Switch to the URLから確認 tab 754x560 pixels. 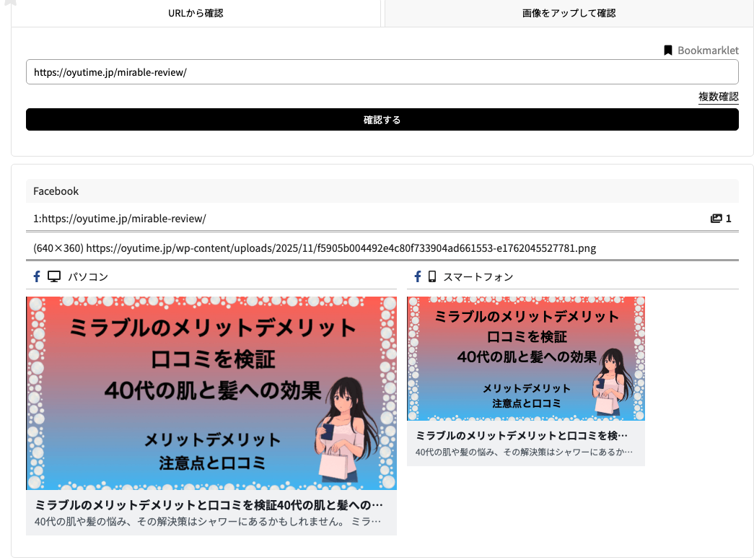click(x=196, y=13)
